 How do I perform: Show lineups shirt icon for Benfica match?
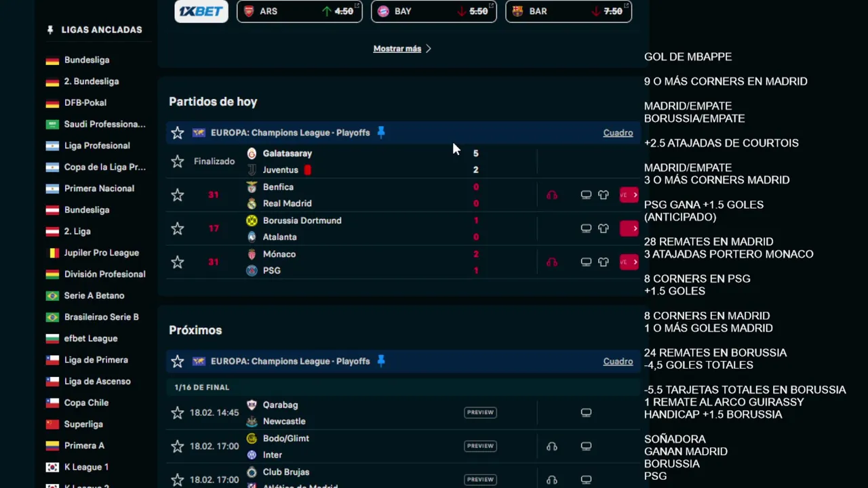(x=604, y=195)
